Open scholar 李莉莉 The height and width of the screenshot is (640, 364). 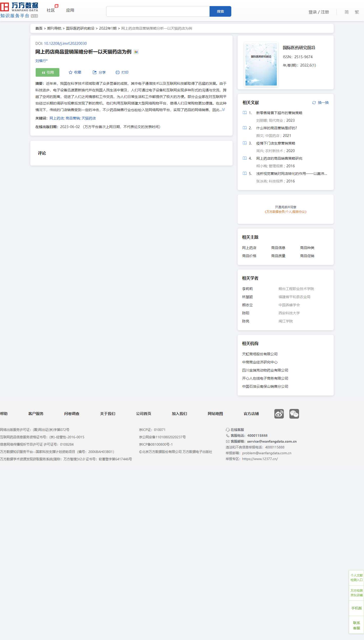point(247,289)
